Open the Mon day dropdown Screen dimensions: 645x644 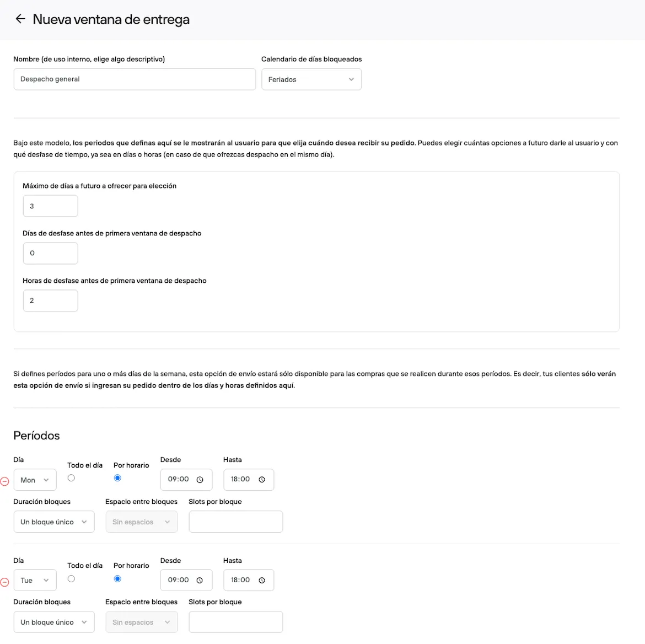(x=35, y=480)
